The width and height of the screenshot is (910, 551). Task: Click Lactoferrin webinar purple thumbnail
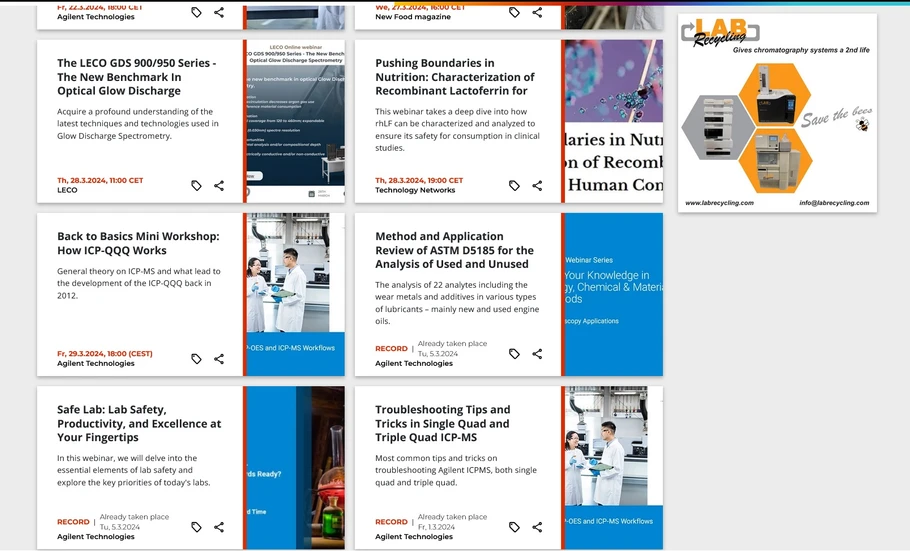[614, 121]
